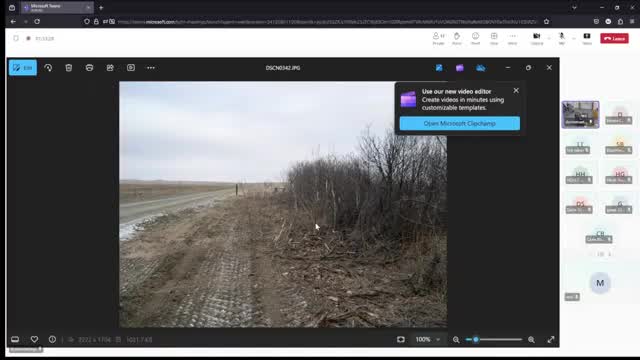Show file info with the info icon
The width and height of the screenshot is (640, 360).
pyautogui.click(x=52, y=339)
